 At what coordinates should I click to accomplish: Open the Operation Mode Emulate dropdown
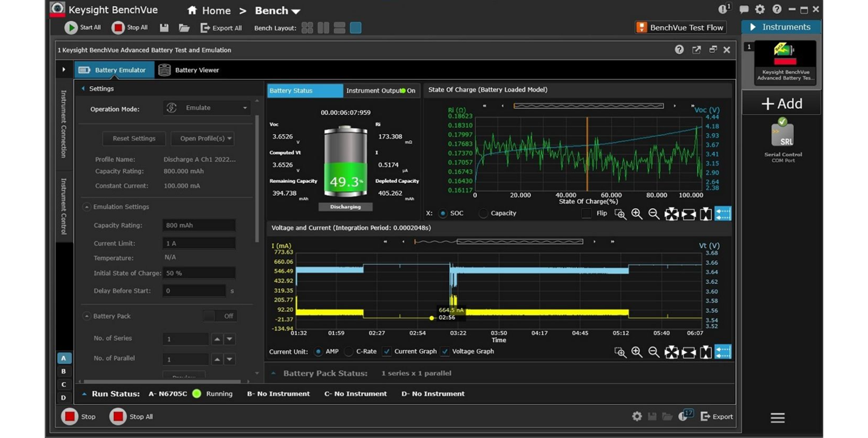click(208, 108)
